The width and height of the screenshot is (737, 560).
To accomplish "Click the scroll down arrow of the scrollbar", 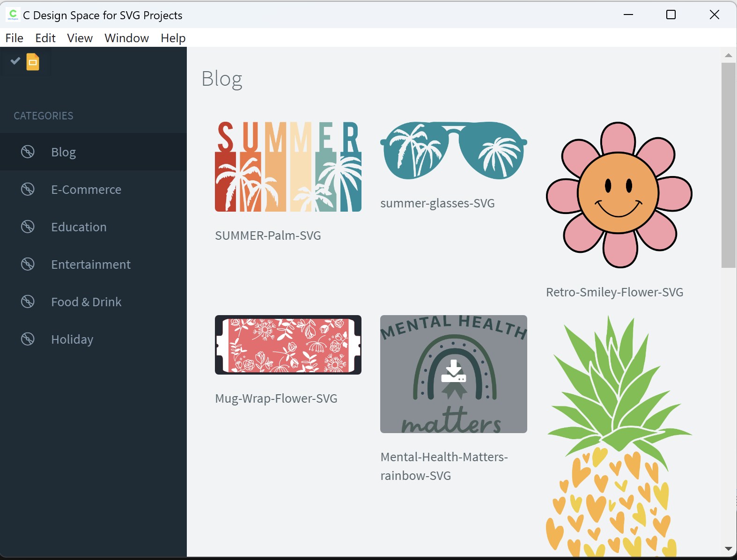I will (x=728, y=549).
